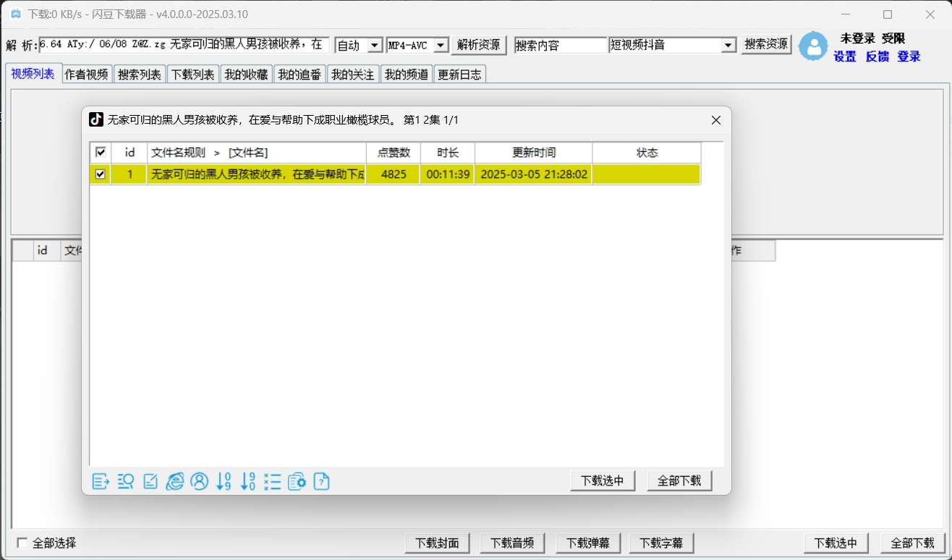Close the video list dialog
The height and width of the screenshot is (560, 952).
[x=716, y=120]
